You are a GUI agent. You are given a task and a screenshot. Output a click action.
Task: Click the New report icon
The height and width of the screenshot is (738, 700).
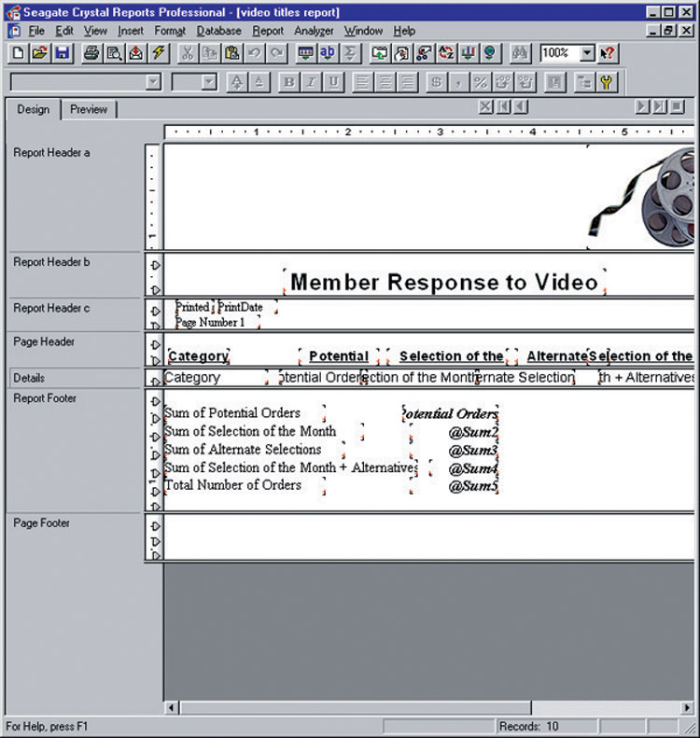pos(20,54)
